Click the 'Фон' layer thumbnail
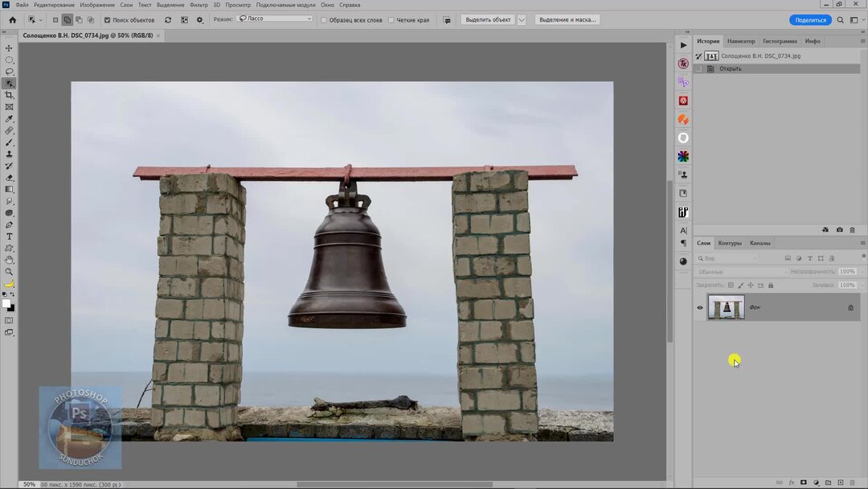This screenshot has width=868, height=489. [x=727, y=307]
